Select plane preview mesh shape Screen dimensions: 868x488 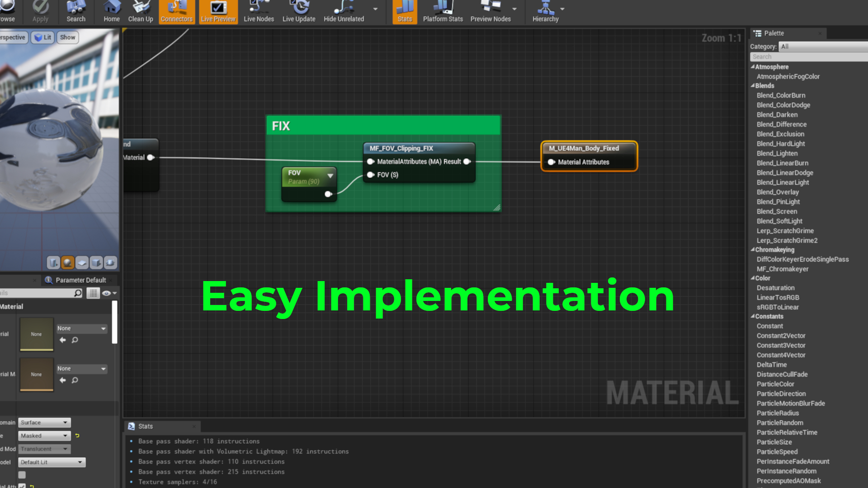pos(82,263)
